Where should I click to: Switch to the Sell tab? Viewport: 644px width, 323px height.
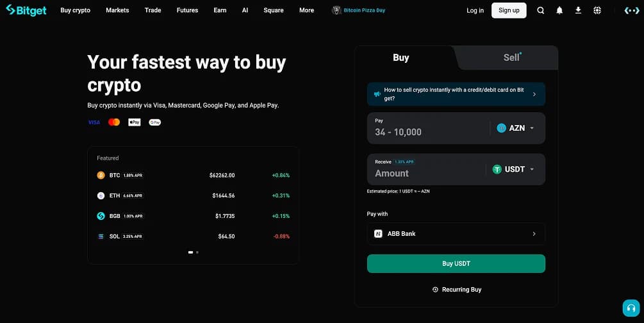click(512, 58)
